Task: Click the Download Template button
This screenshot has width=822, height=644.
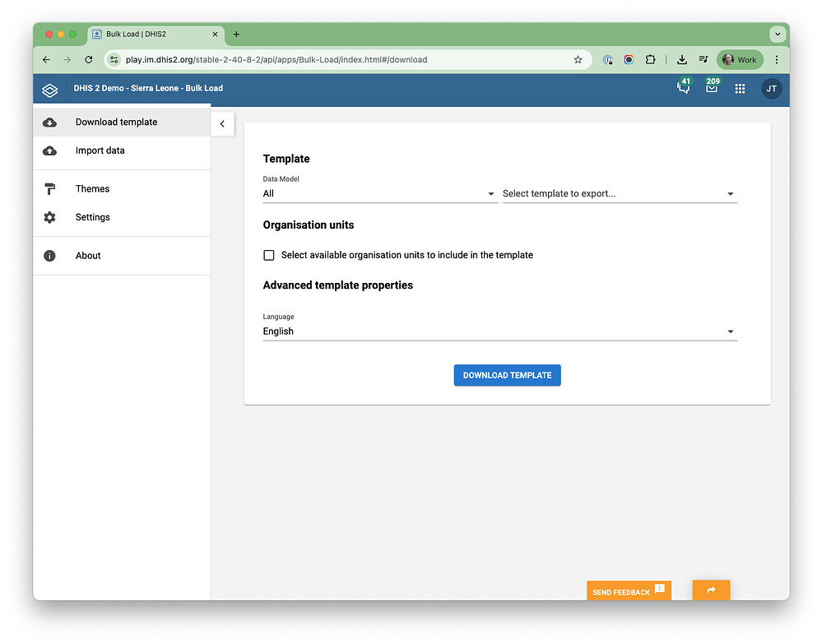Action: [x=507, y=375]
